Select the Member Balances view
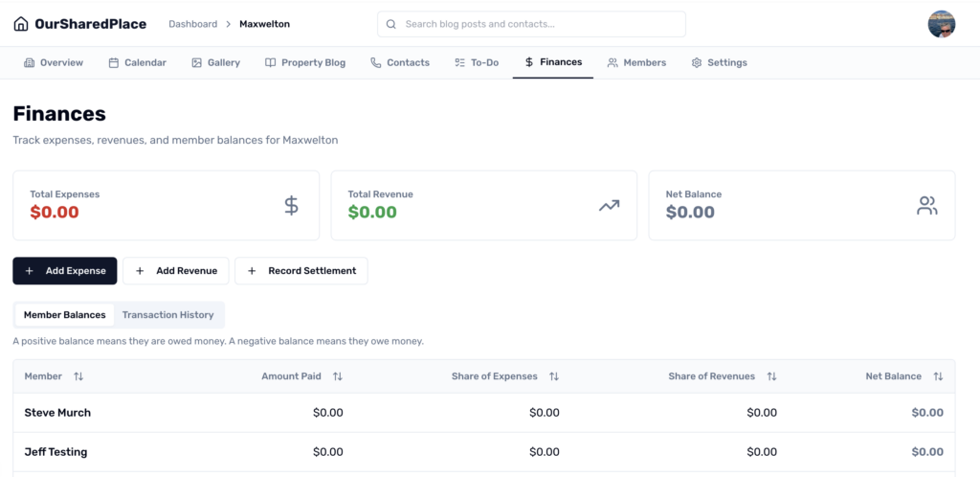980x477 pixels. [64, 315]
